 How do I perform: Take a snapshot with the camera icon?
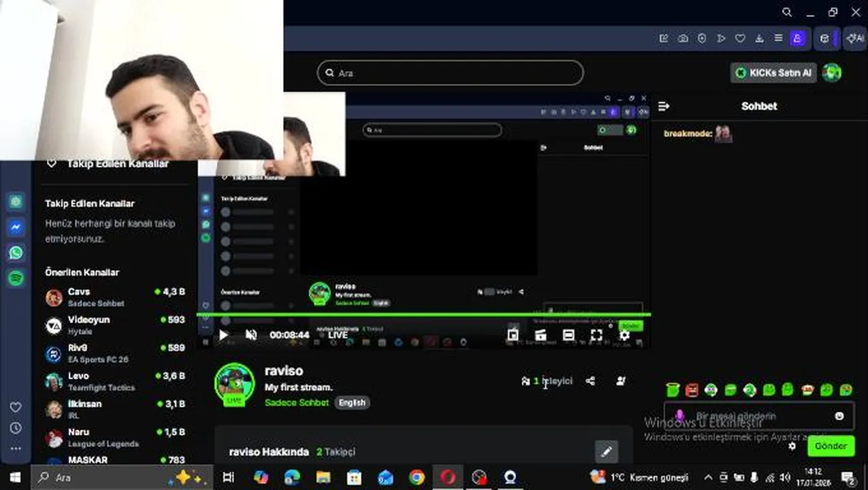point(683,39)
